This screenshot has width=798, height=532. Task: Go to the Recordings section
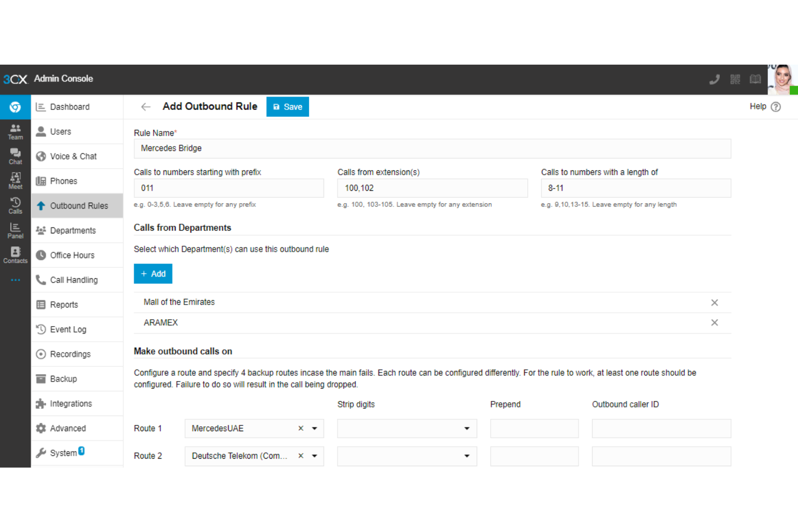[x=70, y=354]
